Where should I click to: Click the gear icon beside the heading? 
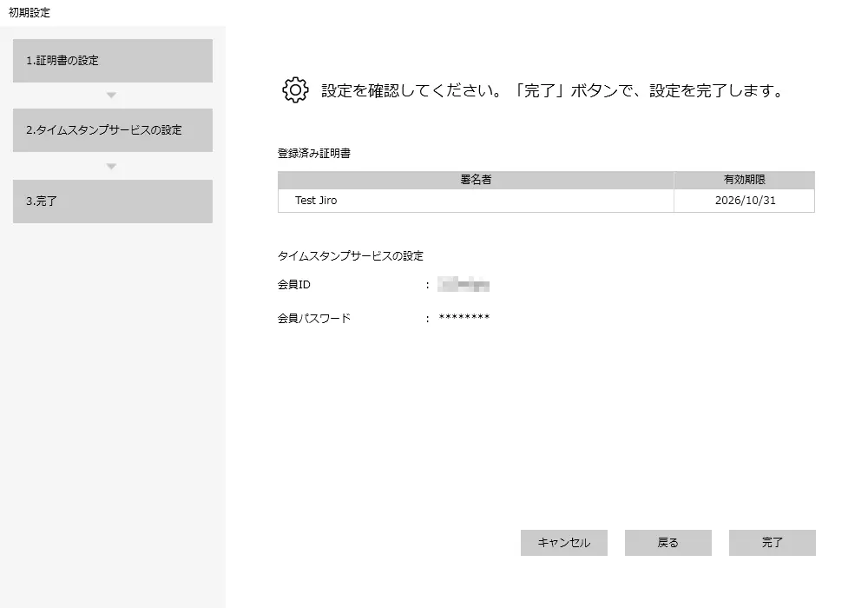click(295, 90)
